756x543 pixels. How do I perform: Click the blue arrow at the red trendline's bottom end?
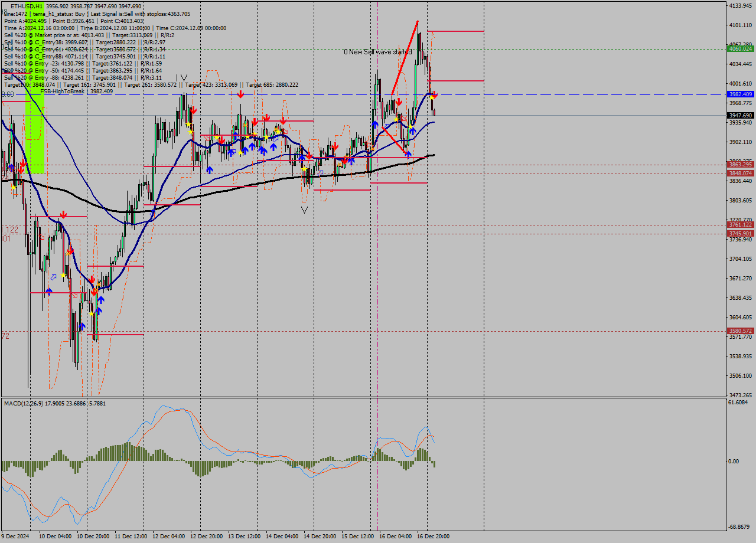click(x=408, y=155)
